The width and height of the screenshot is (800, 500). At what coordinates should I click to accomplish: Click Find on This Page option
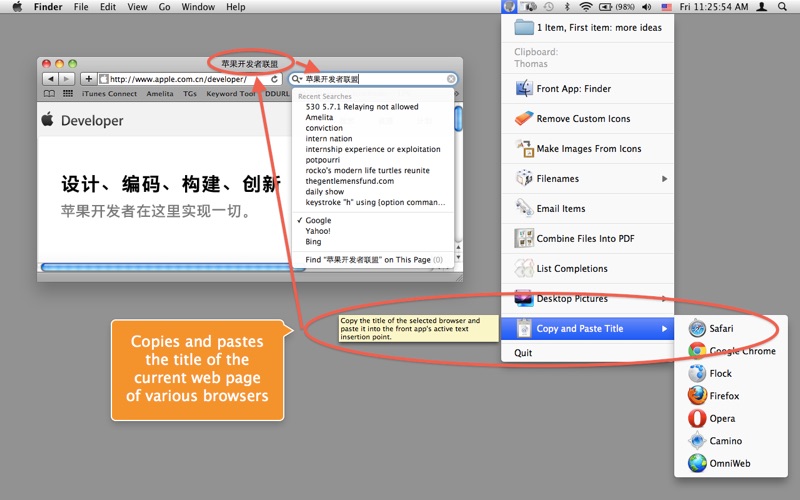(373, 260)
